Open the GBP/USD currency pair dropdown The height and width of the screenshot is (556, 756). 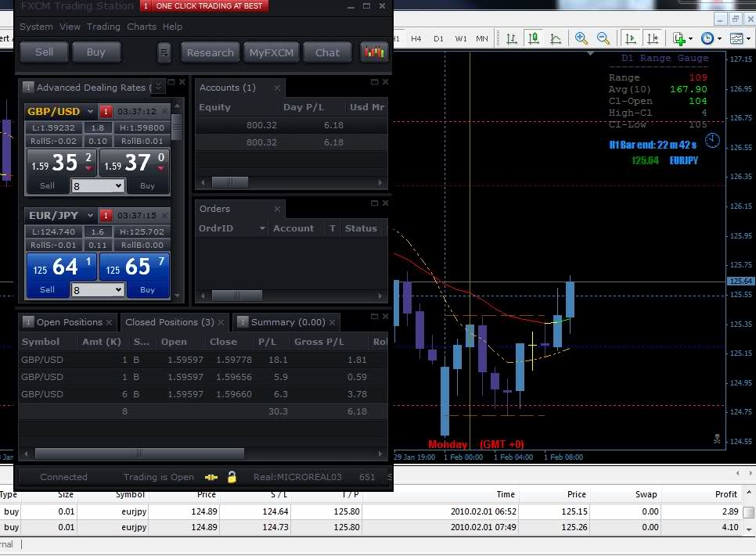90,112
